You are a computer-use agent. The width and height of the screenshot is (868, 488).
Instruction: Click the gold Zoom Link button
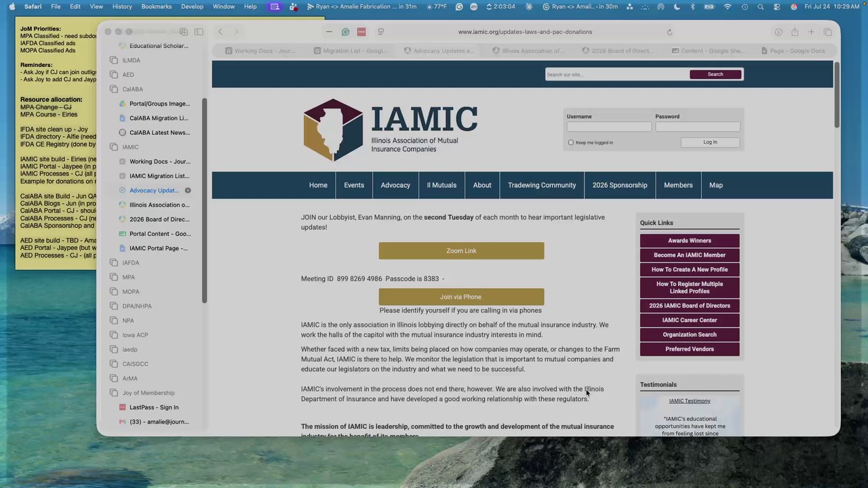(x=461, y=251)
